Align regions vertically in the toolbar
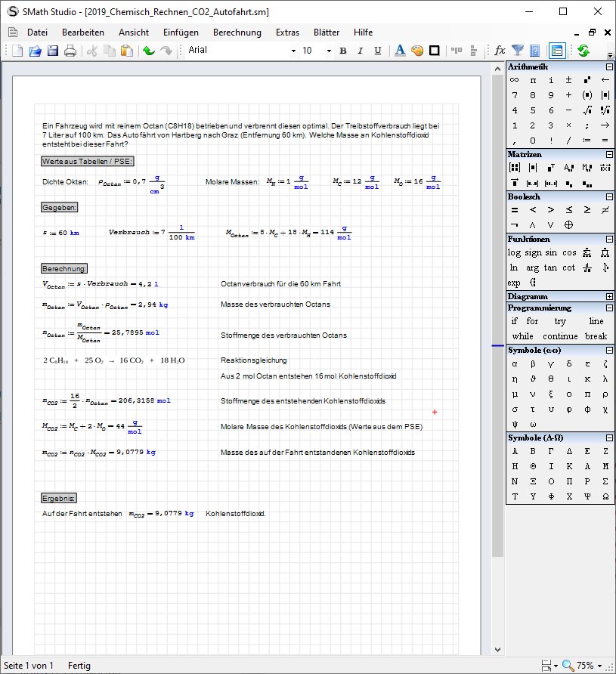Image resolution: width=616 pixels, height=674 pixels. (x=474, y=51)
